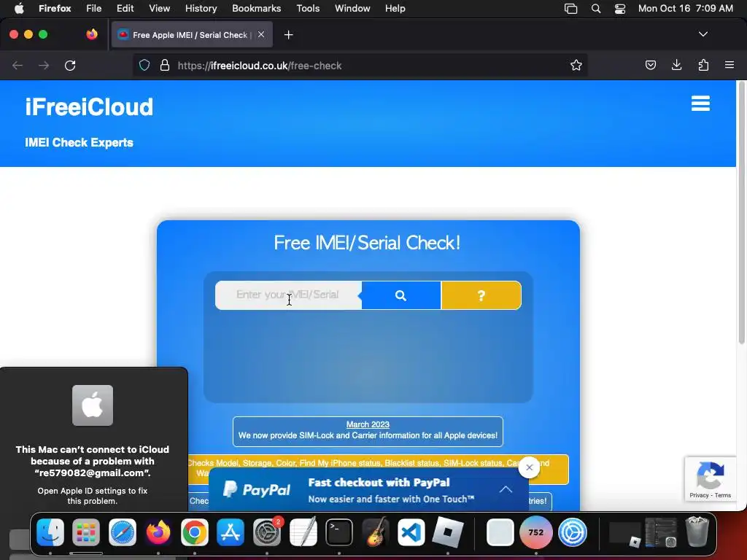Bookmark this page with the star
747x560 pixels.
[576, 65]
